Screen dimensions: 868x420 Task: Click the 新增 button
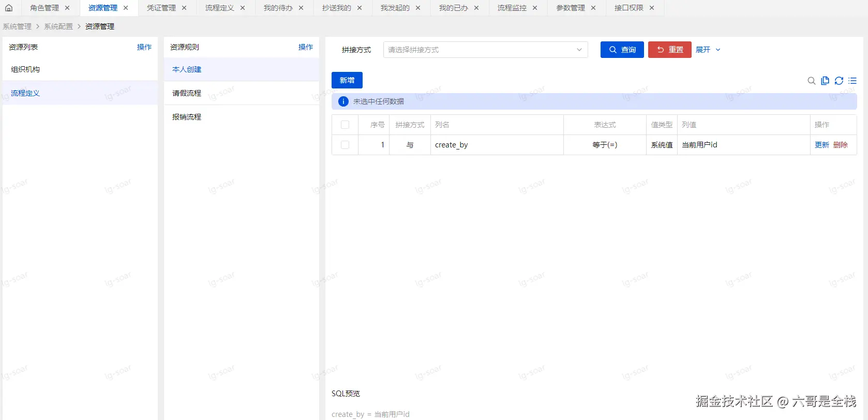tap(347, 80)
